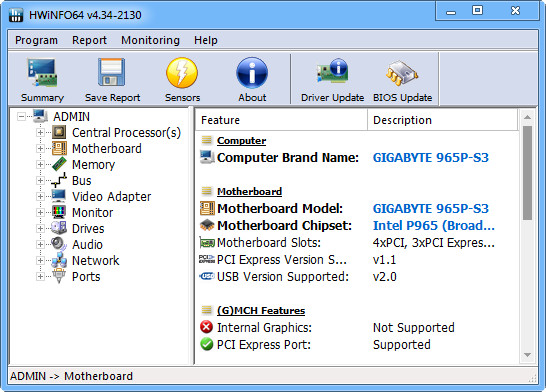
Task: Expand the Audio tree node
Action: click(40, 244)
